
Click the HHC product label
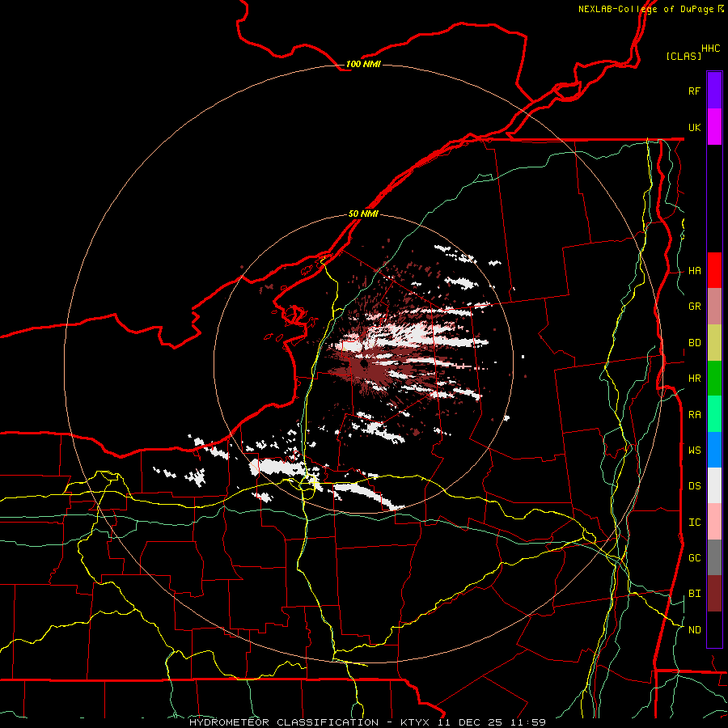(711, 49)
